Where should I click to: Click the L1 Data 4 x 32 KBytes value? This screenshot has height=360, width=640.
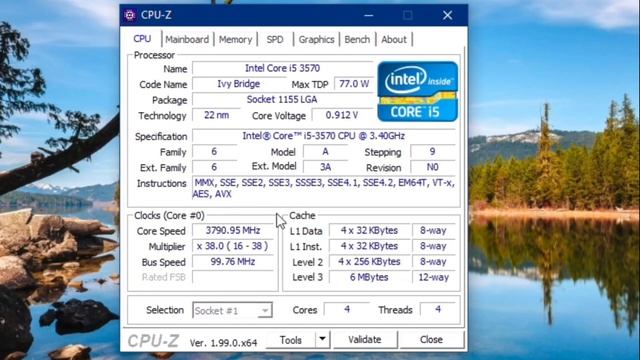369,231
